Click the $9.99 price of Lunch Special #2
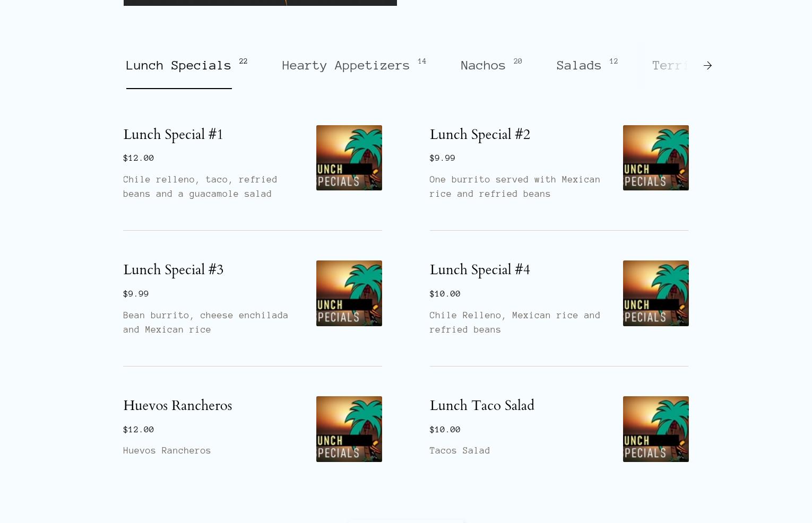 click(x=442, y=158)
